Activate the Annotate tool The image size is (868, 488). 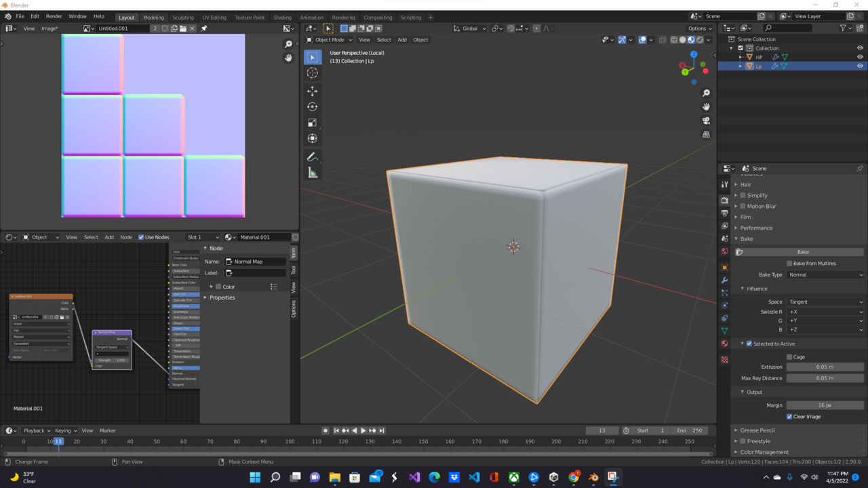click(312, 157)
